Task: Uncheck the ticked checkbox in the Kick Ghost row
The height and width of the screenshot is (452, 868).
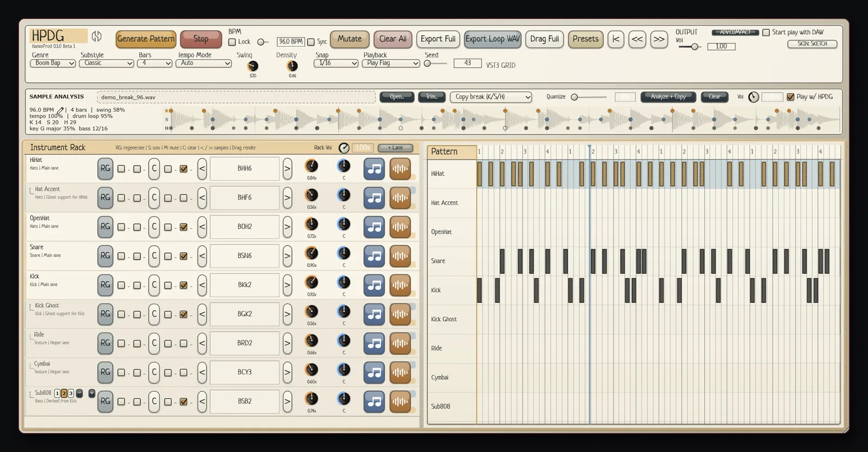Action: pyautogui.click(x=183, y=314)
